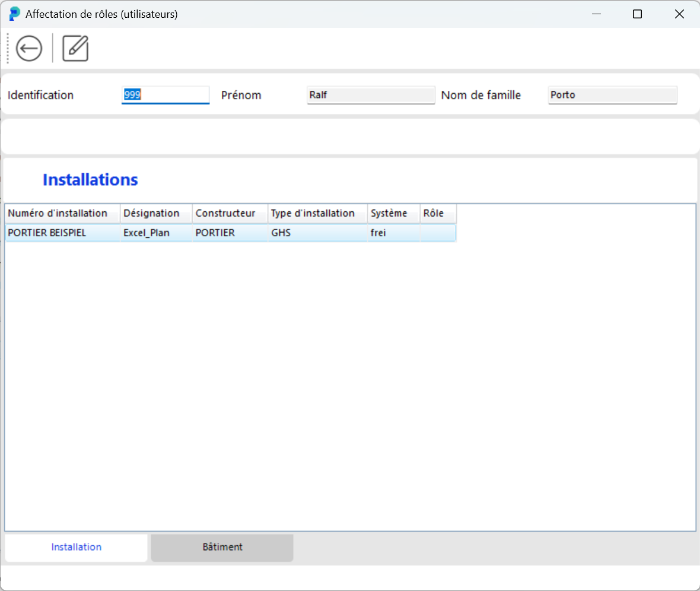
Task: Sort by Désignation column header
Action: (x=156, y=214)
